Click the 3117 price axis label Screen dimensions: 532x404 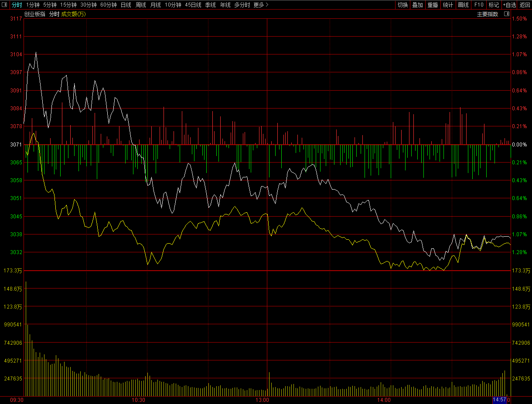[16, 19]
